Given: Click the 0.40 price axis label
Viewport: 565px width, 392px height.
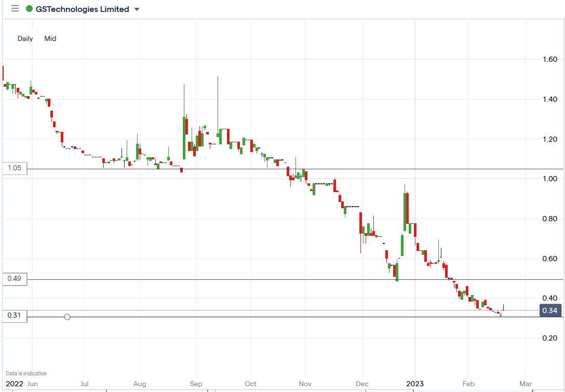Looking at the screenshot, I should pos(550,298).
